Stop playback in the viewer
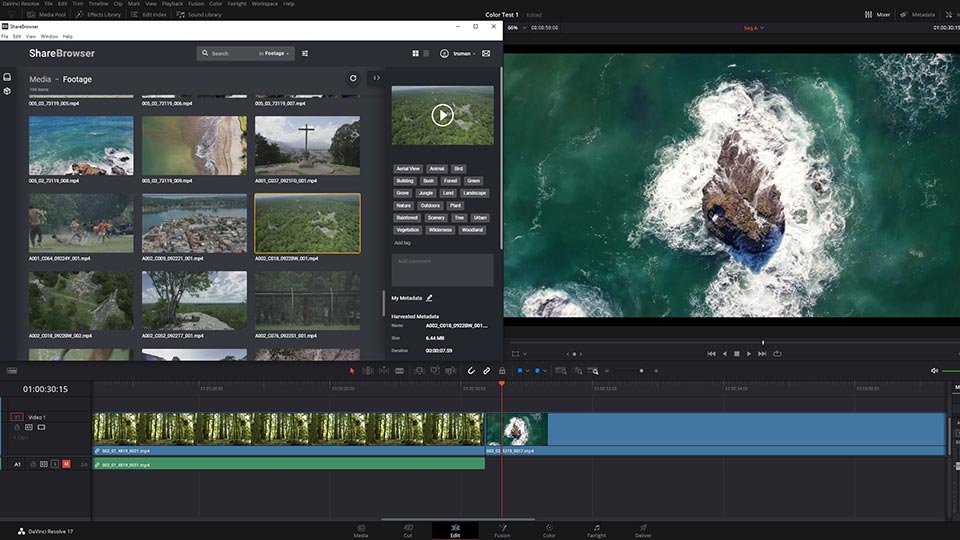Image resolution: width=960 pixels, height=540 pixels. click(737, 353)
